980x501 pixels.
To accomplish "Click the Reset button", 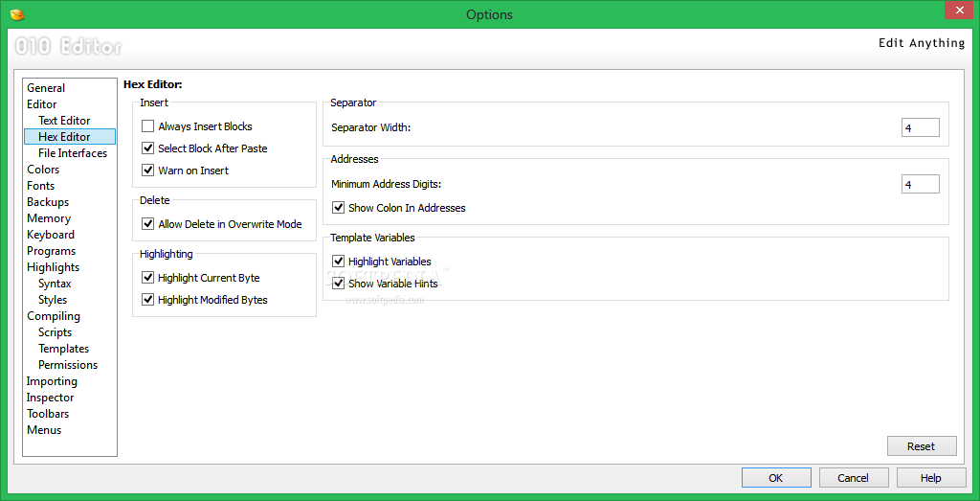I will pos(922,446).
